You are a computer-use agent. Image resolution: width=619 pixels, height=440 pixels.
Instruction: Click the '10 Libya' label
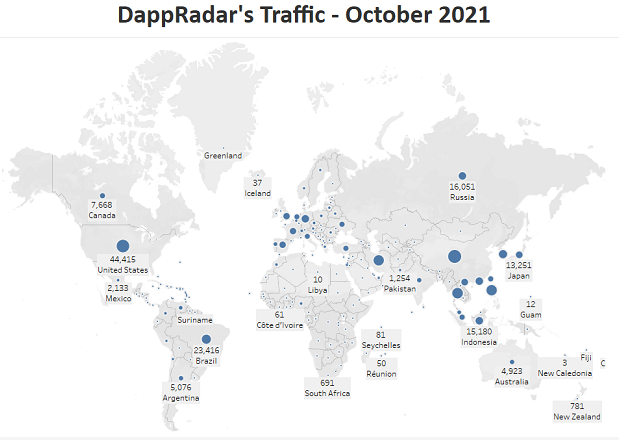coord(317,285)
